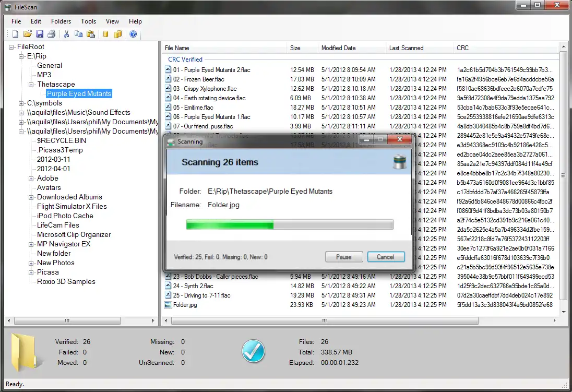Click the file list horizontal scrollbar
This screenshot has width=572, height=392.
point(325,320)
